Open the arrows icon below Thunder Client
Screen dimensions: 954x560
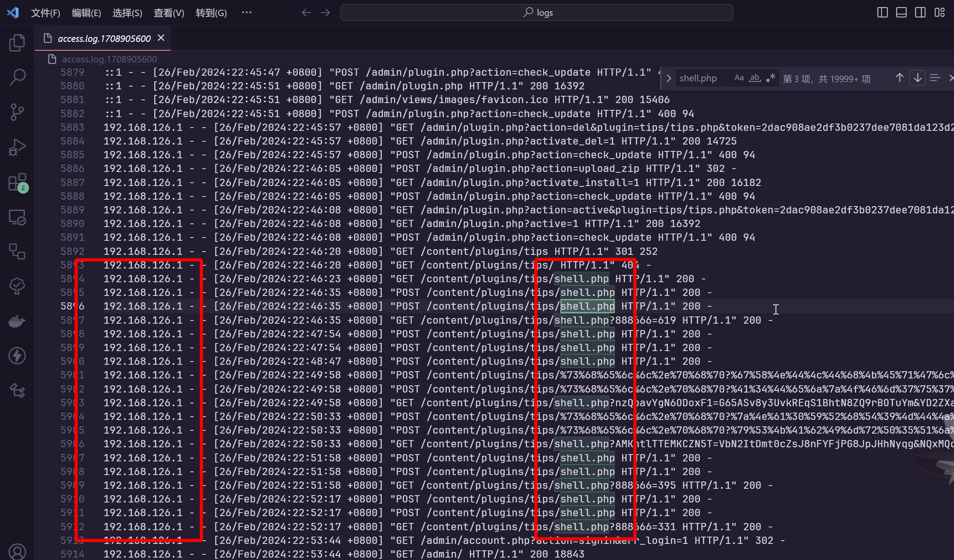(17, 391)
